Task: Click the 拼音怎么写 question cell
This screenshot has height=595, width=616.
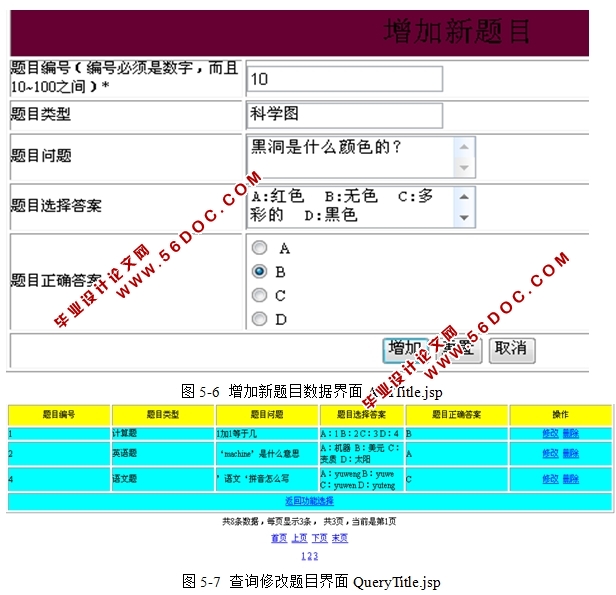Action: pos(267,479)
